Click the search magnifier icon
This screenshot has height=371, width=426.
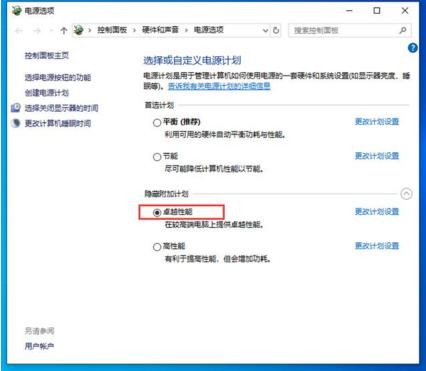pos(403,30)
